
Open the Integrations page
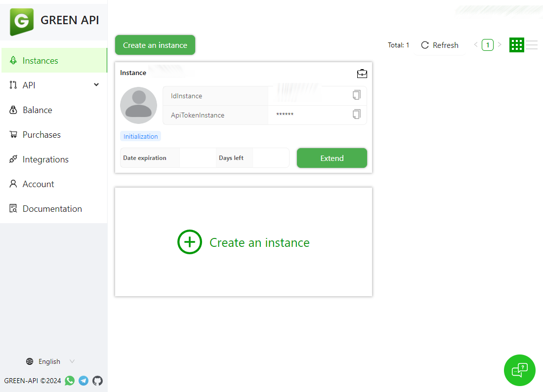coord(54,159)
